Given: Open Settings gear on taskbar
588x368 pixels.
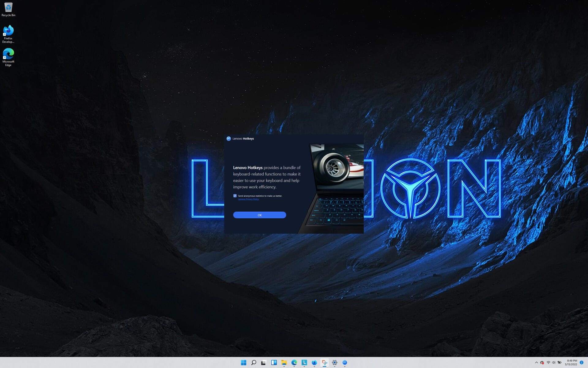Looking at the screenshot, I should 334,362.
